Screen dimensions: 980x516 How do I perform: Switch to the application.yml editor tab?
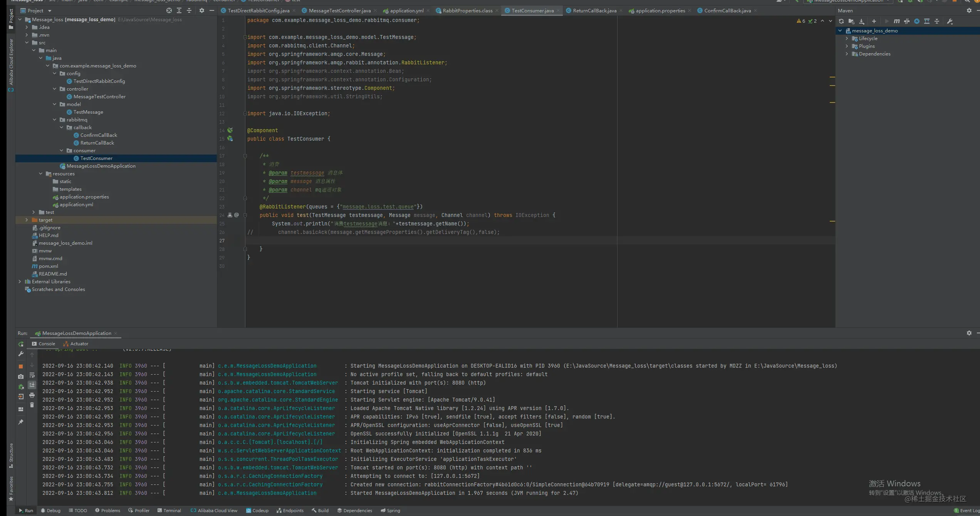pyautogui.click(x=406, y=11)
